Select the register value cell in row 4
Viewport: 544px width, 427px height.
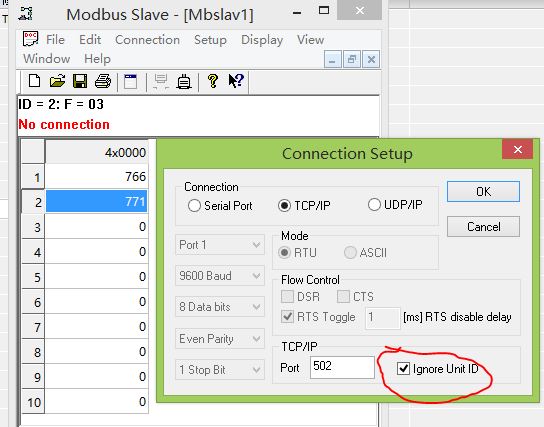[x=96, y=251]
